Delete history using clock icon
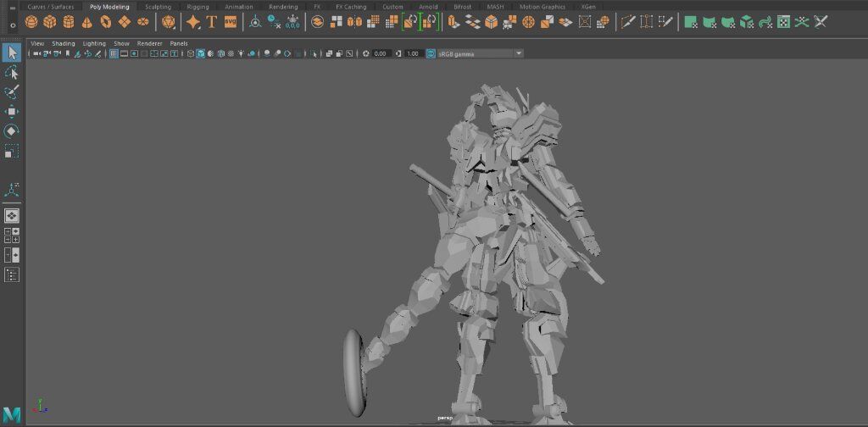This screenshot has height=427, width=868. [274, 22]
